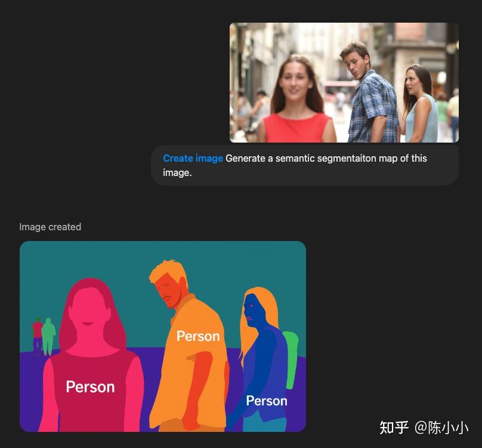Click the 知乎 watermark text
482x448 pixels.
pyautogui.click(x=394, y=428)
